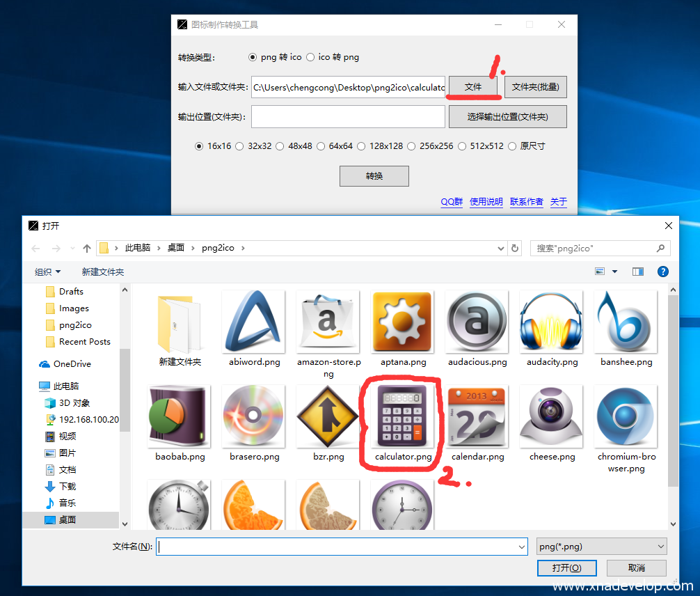Viewport: 700px width, 596px height.
Task: Click the up arrow navigation button
Action: pyautogui.click(x=87, y=248)
